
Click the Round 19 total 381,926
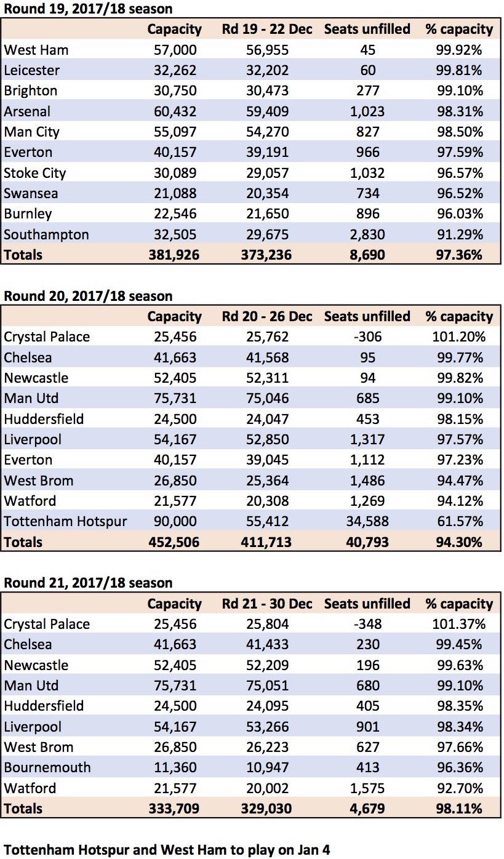175,255
